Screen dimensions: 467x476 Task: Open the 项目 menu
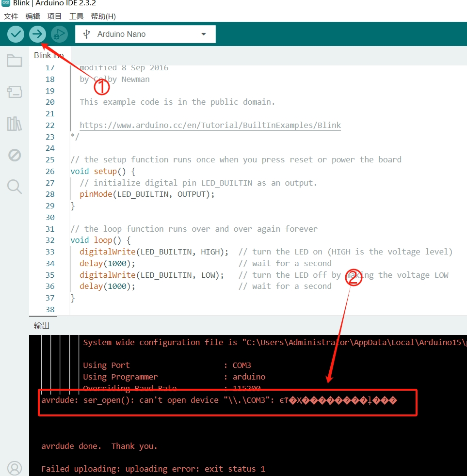(54, 16)
